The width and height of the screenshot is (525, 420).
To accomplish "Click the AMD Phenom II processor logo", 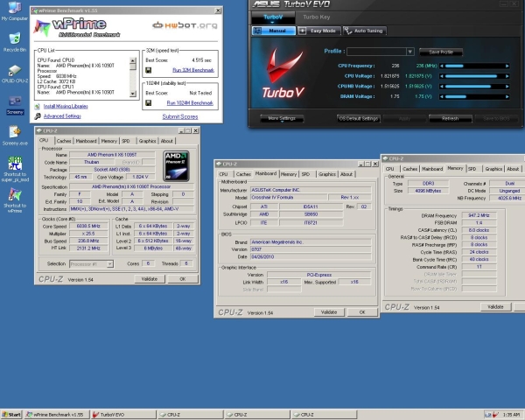I will coord(176,166).
